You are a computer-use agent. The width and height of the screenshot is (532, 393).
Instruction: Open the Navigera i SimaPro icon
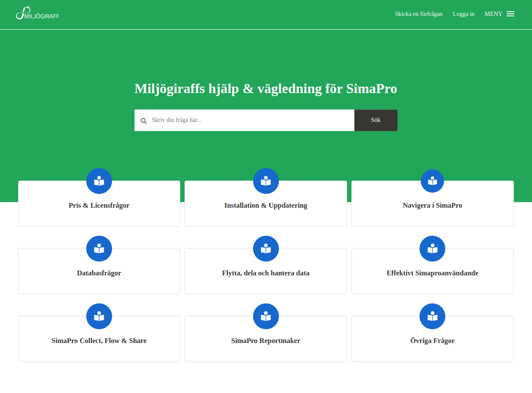[432, 181]
